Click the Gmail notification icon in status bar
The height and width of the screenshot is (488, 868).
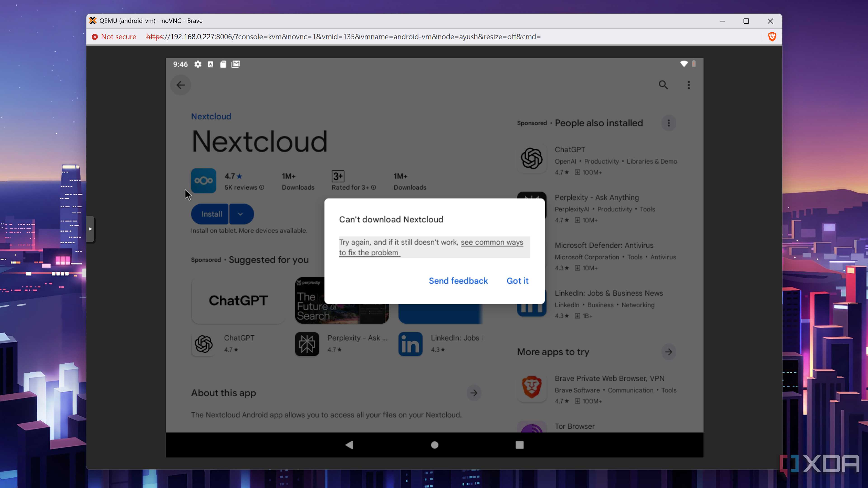pyautogui.click(x=236, y=64)
